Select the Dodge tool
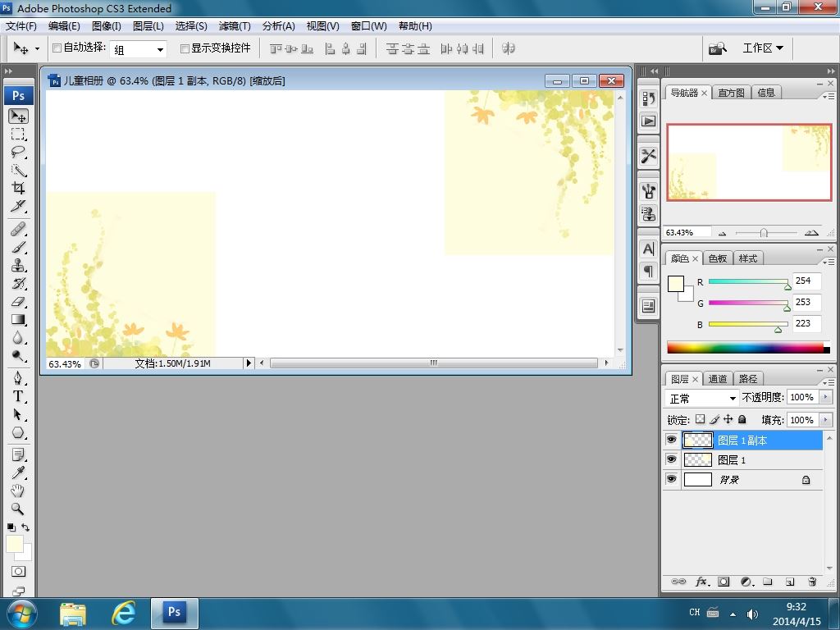Screen dimensions: 840x630 tap(18, 356)
